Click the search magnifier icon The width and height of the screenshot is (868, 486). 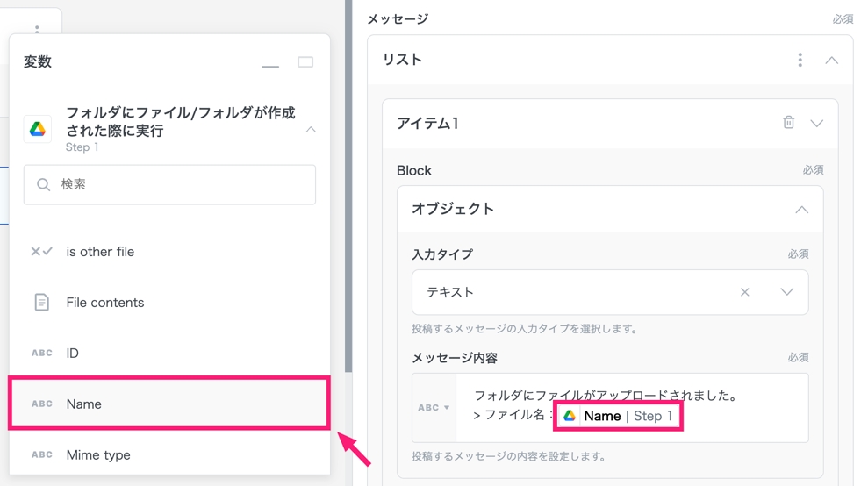pyautogui.click(x=43, y=185)
